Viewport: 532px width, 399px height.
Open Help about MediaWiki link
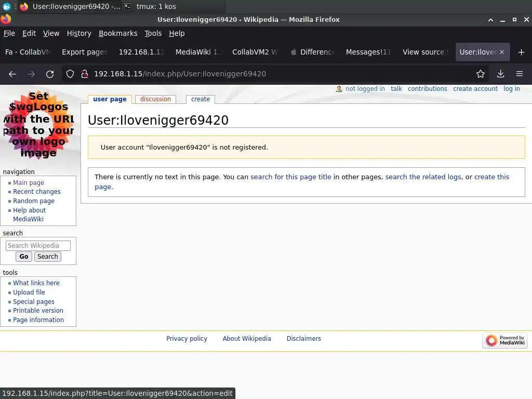[x=29, y=215]
